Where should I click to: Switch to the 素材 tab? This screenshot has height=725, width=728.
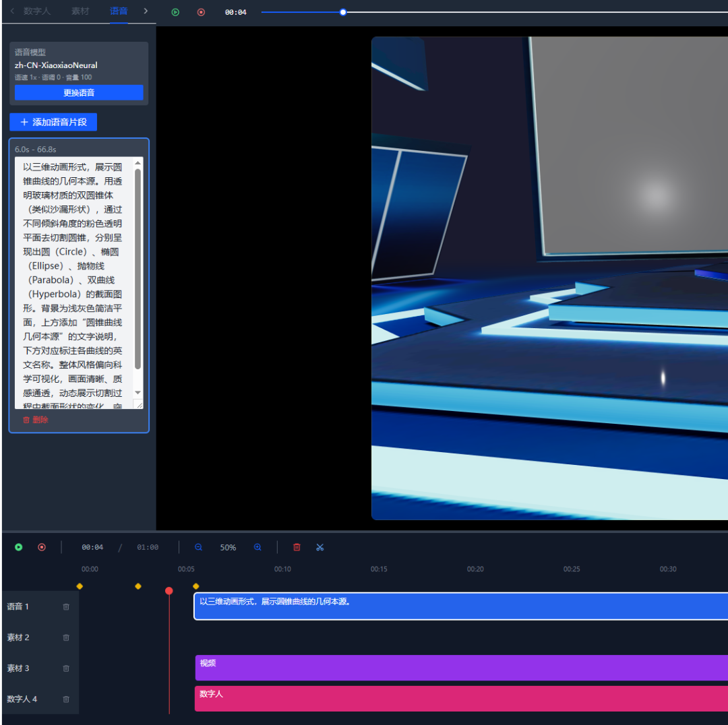click(x=80, y=11)
